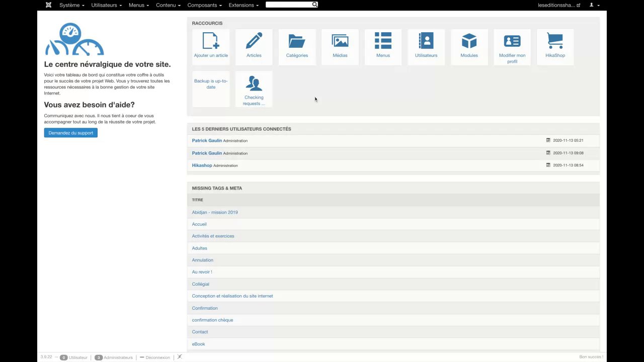Open first Patrick Gaulin user at 05:21
The image size is (644, 362).
tap(207, 141)
